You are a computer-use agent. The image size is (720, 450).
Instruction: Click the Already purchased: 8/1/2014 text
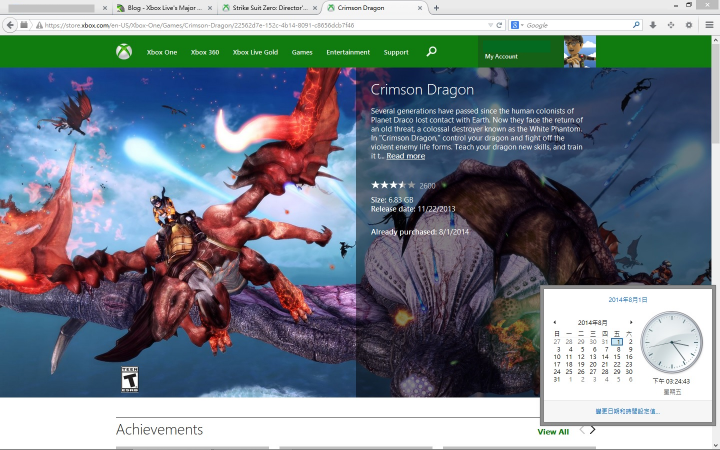click(x=420, y=232)
